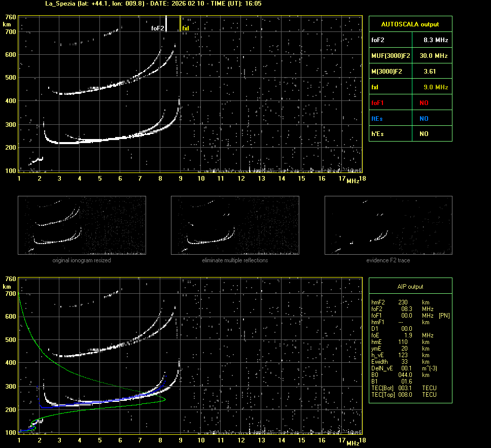The height and width of the screenshot is (448, 491).
Task: Select the M(3000)F2 value 3.61
Action: (430, 71)
